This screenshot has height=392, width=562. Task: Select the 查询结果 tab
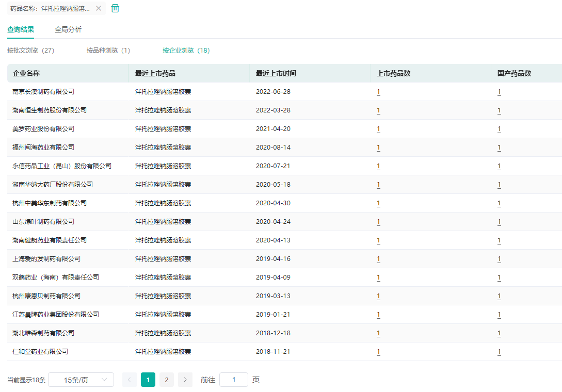(21, 29)
